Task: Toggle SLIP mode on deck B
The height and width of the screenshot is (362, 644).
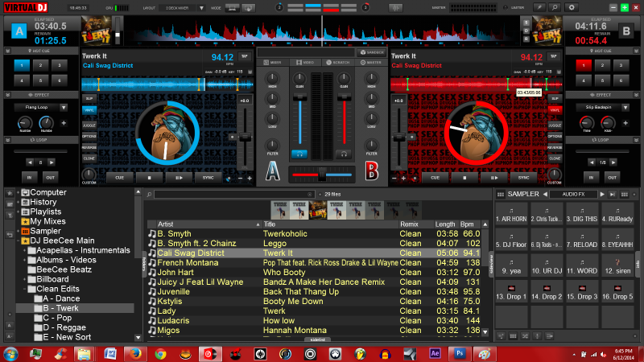Action: point(555,98)
